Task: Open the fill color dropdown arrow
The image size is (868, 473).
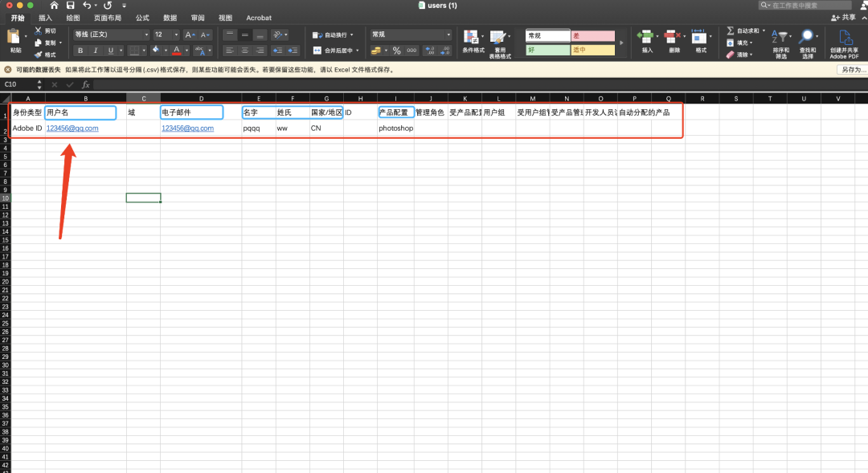Action: click(x=166, y=51)
